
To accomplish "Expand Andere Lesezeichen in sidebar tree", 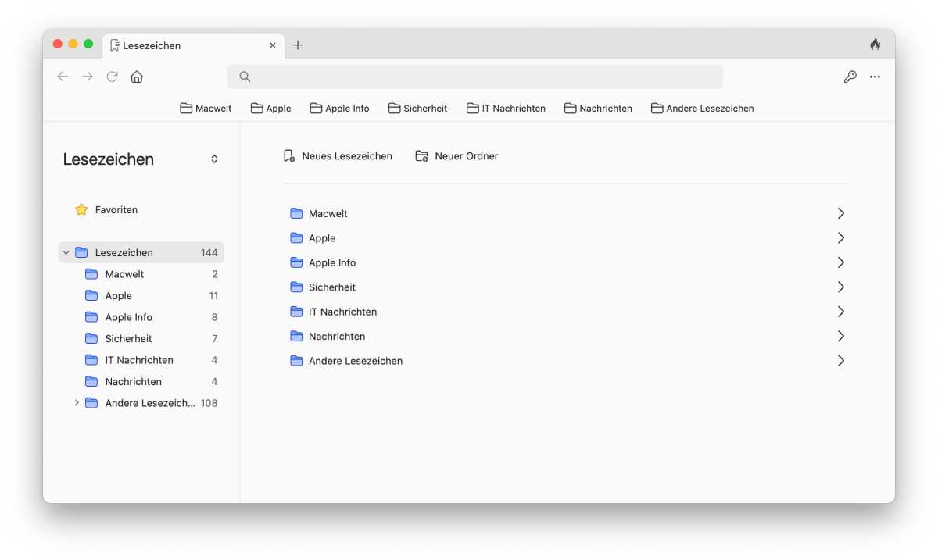I will 77,403.
